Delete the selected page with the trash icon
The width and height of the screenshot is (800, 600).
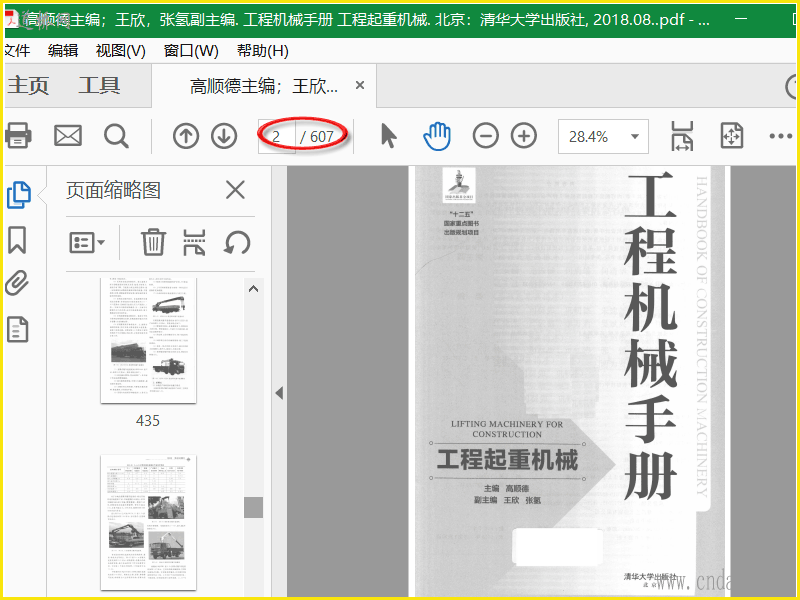coord(153,242)
